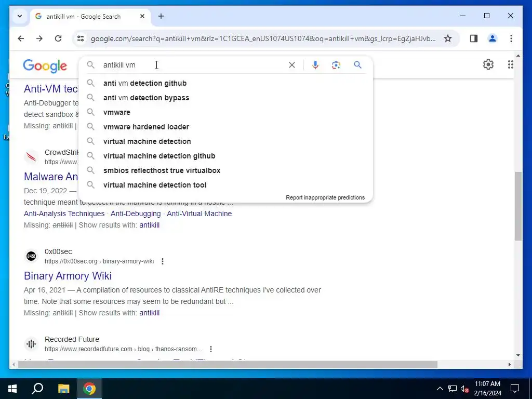Clear the search box with X
This screenshot has height=399, width=532.
point(292,65)
